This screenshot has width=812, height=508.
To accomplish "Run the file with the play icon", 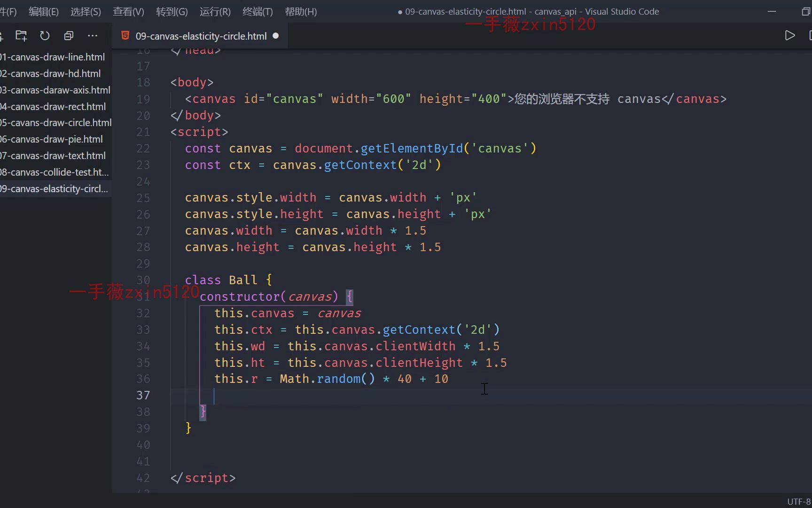I will (x=789, y=36).
